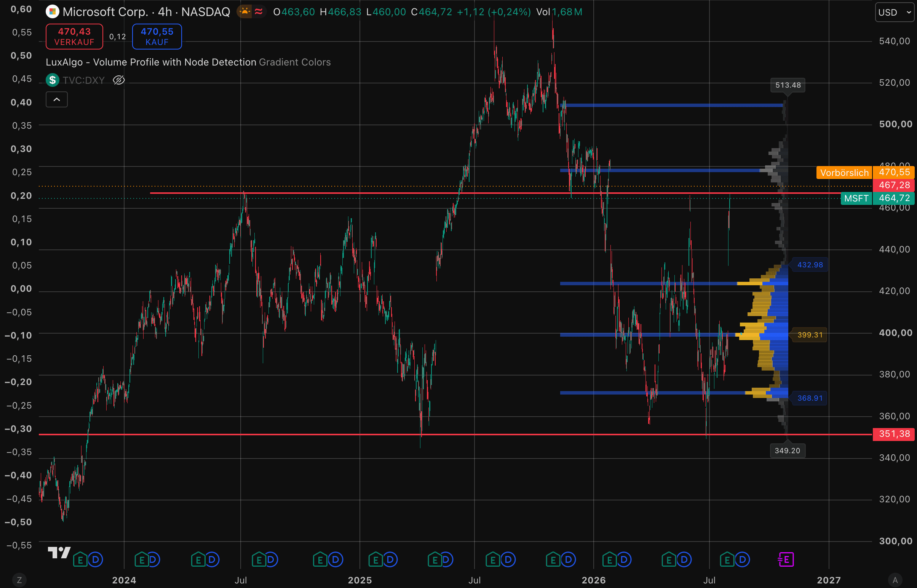Click the yellow 399.31 point-of-control label

click(x=810, y=335)
